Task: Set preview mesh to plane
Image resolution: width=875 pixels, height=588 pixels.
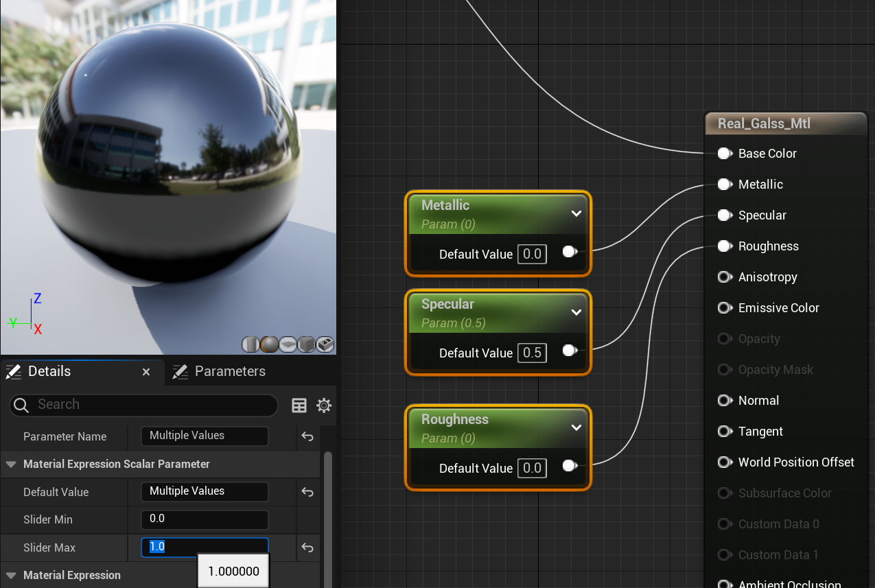Action: click(x=288, y=344)
